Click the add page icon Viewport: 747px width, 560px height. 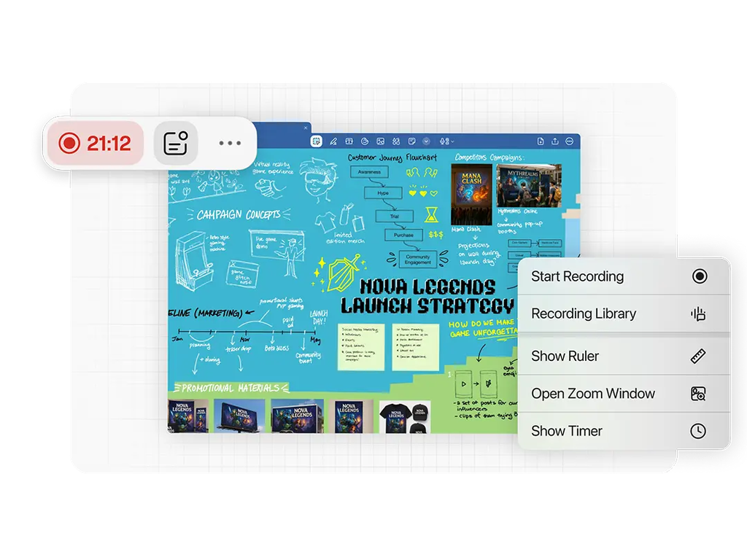[x=540, y=141]
